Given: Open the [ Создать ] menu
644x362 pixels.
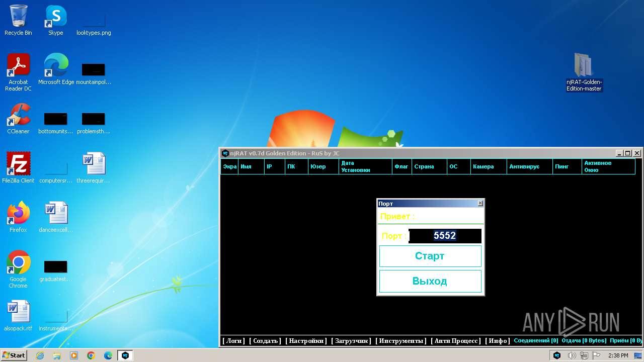Looking at the screenshot, I should pos(265,341).
